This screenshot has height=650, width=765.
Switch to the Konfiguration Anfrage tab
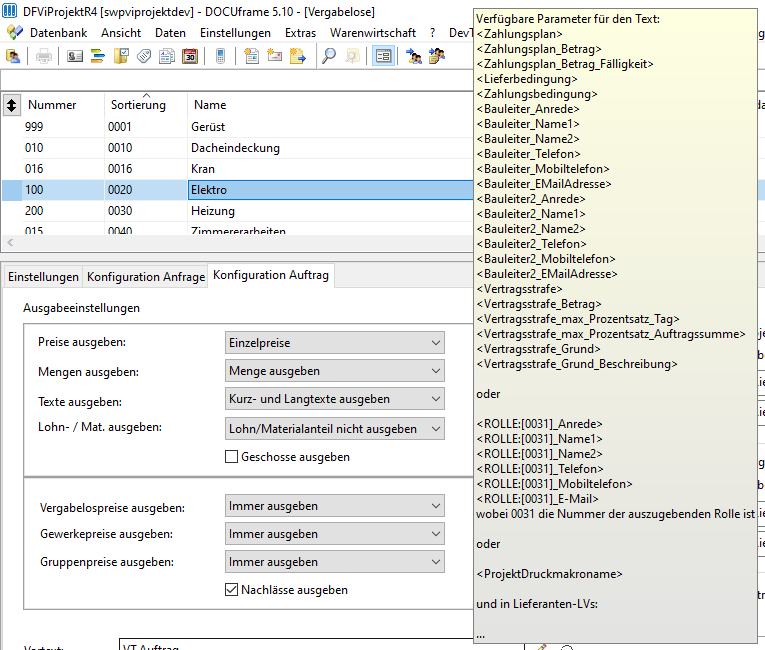(146, 277)
